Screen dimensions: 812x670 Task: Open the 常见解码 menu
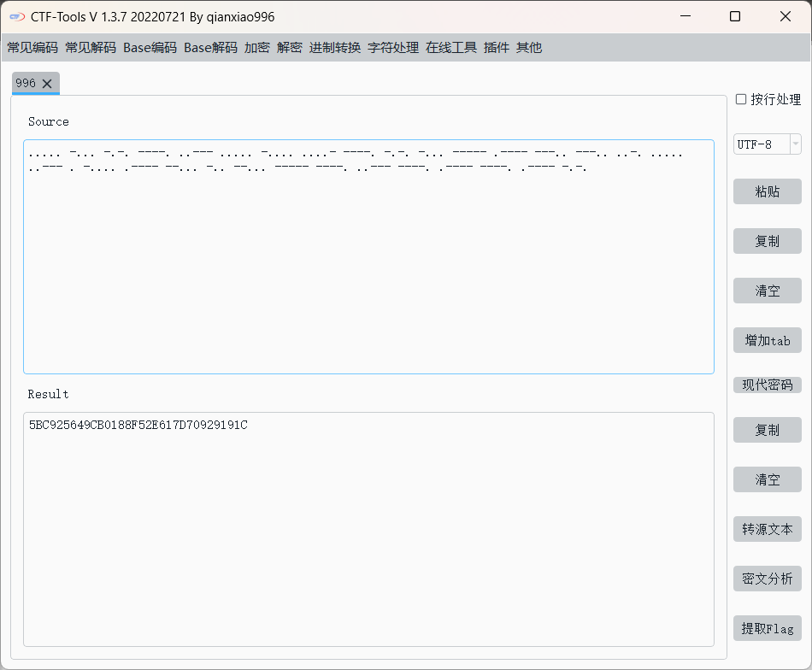(91, 48)
